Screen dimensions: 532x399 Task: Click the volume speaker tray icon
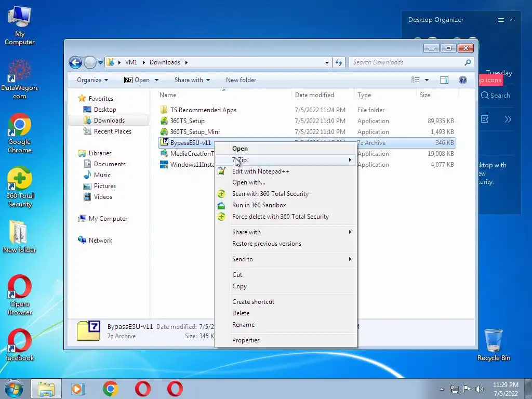pos(480,389)
